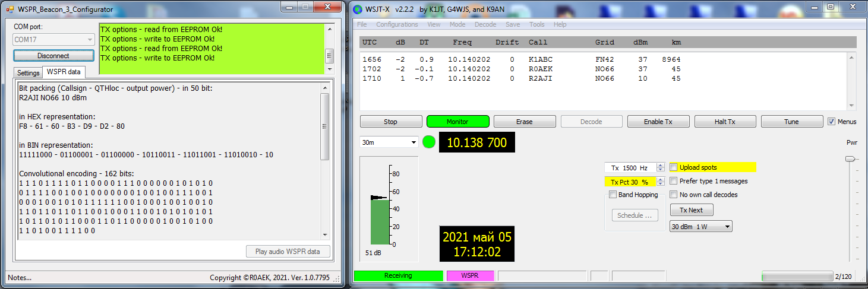This screenshot has height=289, width=868.
Task: Toggle Prefer type 1 messages checkbox
Action: click(674, 181)
